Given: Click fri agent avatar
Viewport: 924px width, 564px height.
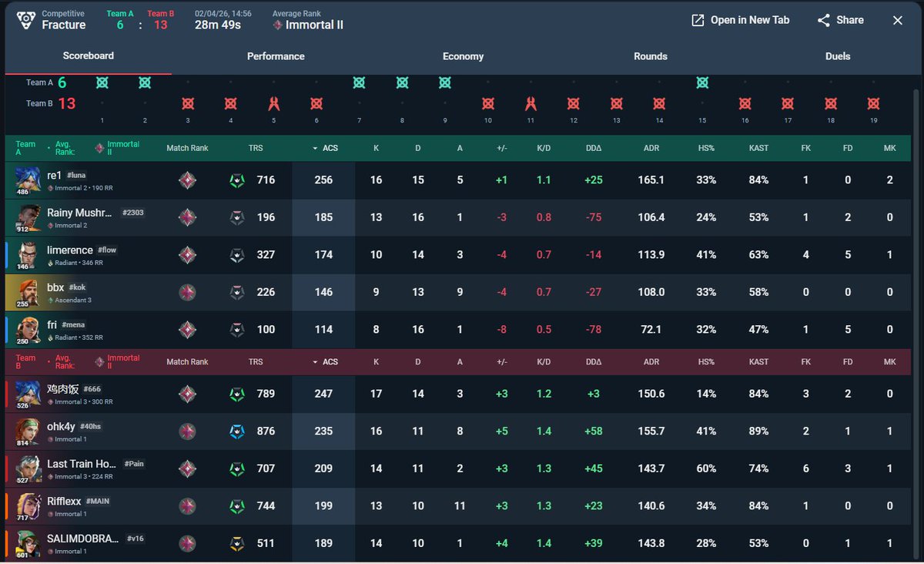Looking at the screenshot, I should [28, 330].
